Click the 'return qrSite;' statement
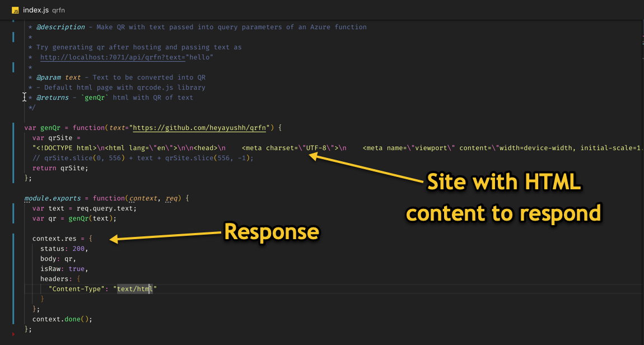Viewport: 644px width, 345px height. point(60,168)
